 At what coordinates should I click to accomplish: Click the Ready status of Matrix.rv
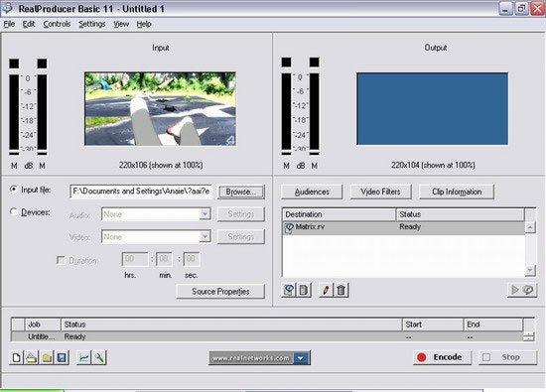point(410,227)
